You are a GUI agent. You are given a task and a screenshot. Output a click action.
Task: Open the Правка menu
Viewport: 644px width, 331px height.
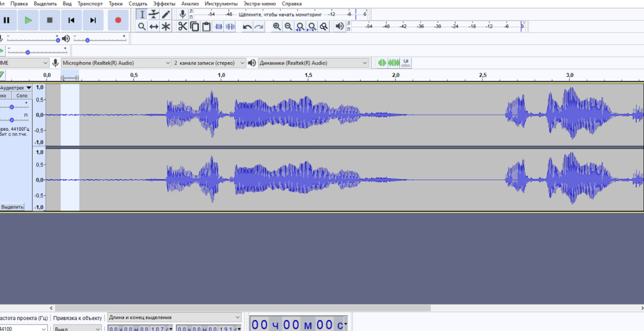pos(19,4)
